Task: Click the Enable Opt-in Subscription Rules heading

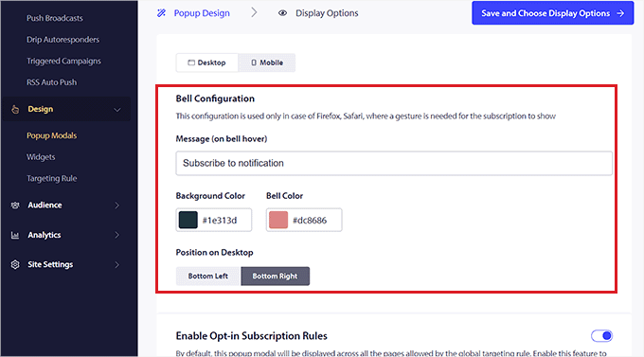Action: pos(251,336)
